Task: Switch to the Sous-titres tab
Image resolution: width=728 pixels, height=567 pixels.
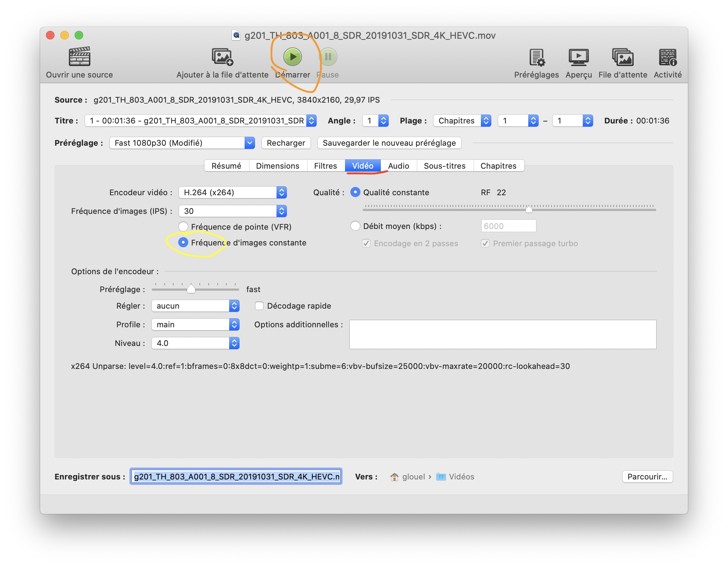Action: (x=445, y=166)
